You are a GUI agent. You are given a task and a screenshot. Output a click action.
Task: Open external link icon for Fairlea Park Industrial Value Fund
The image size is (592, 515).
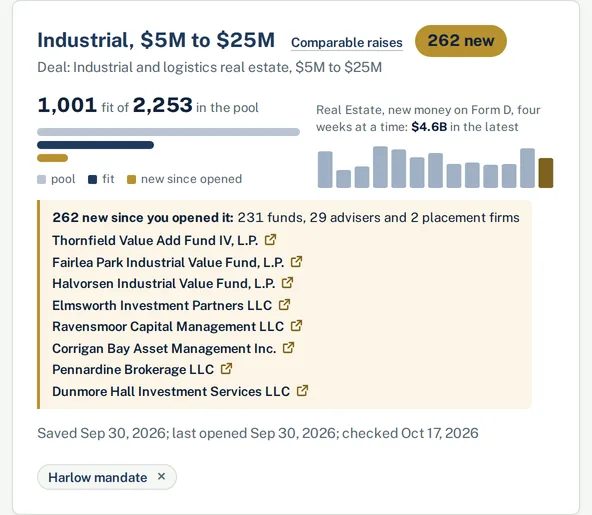296,262
